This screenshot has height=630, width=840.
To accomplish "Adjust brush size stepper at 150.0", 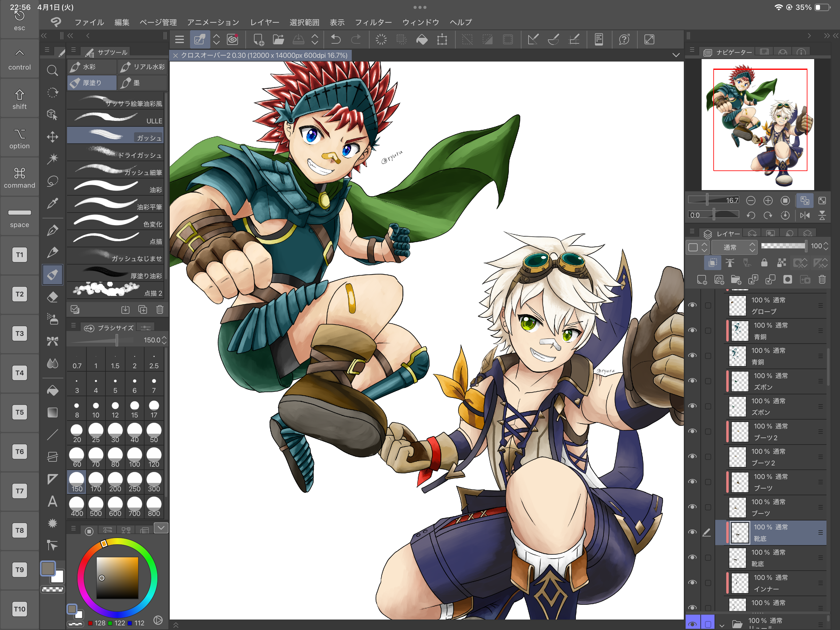I will point(164,340).
